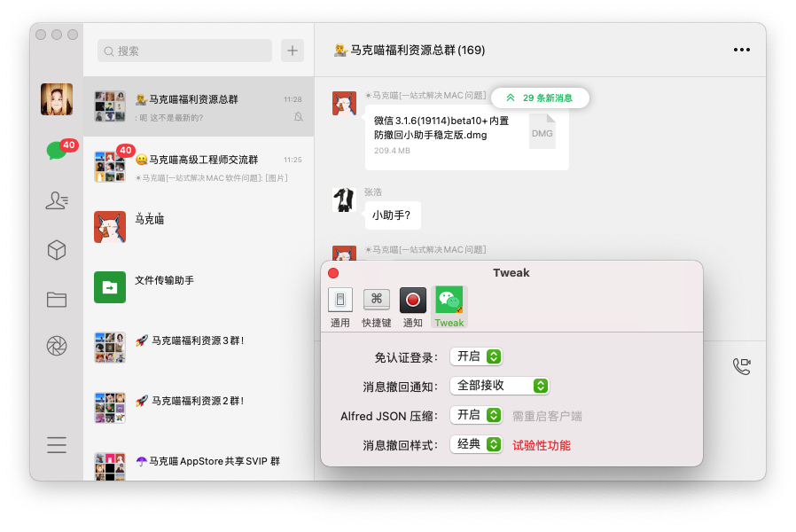Click the chat title 马克喵福利资源总群 (169)
The height and width of the screenshot is (532, 796).
pos(410,51)
